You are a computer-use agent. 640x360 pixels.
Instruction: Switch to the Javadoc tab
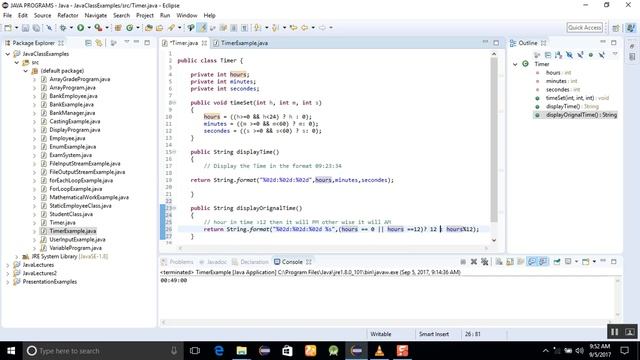tap(213, 262)
